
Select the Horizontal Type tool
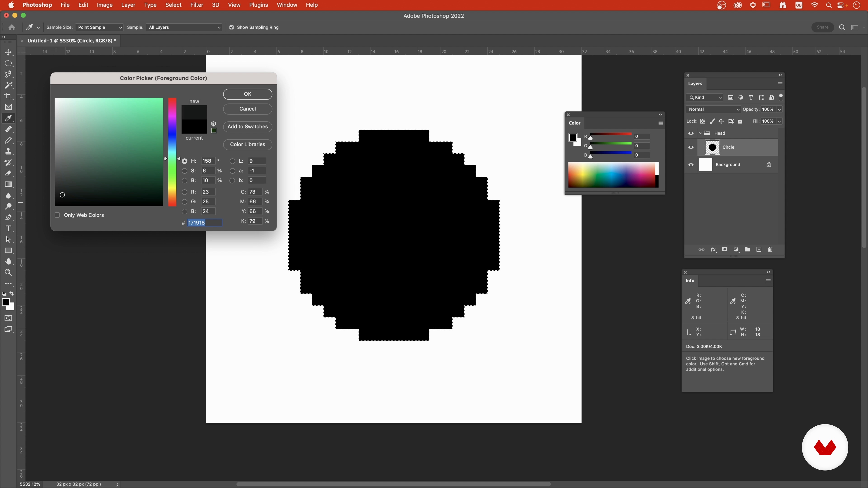coord(8,229)
